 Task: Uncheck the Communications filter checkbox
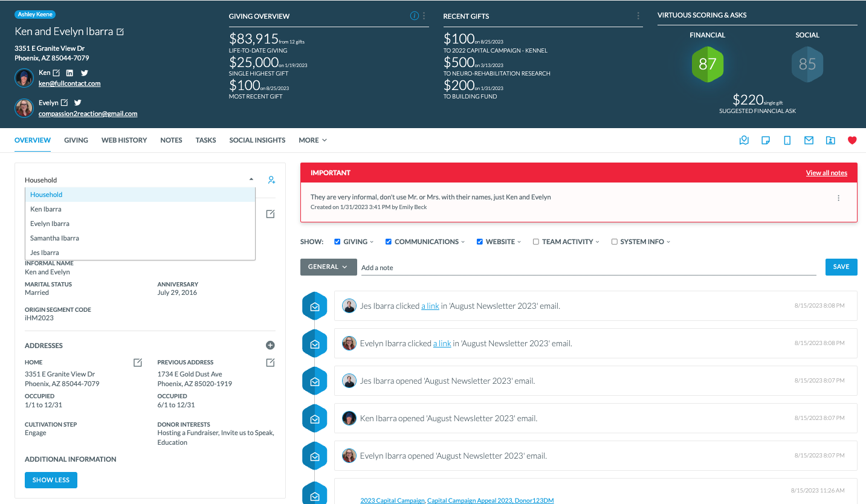[389, 242]
